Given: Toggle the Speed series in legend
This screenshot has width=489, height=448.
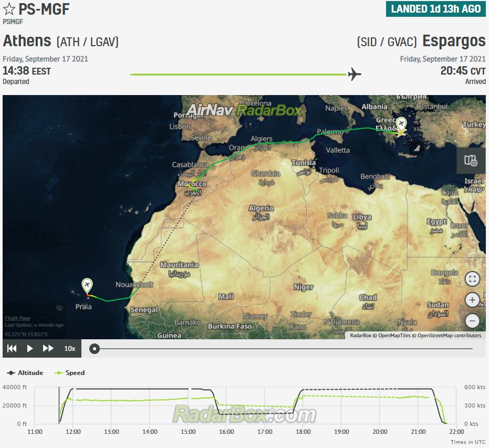Looking at the screenshot, I should [x=69, y=373].
